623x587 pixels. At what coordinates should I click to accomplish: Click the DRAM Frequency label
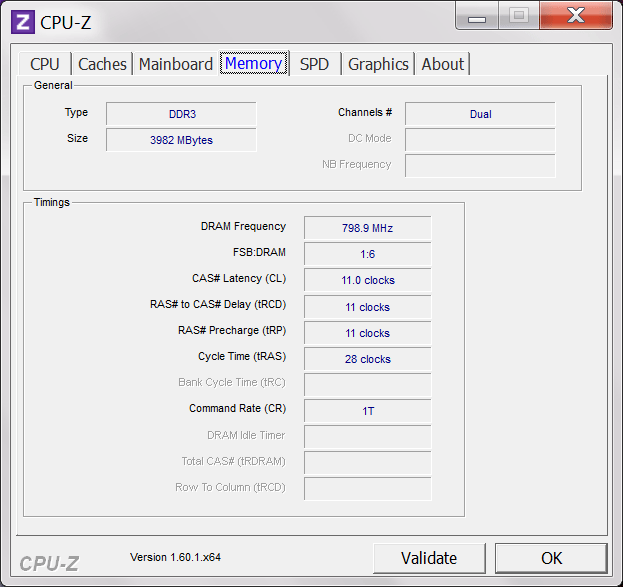[x=243, y=227]
